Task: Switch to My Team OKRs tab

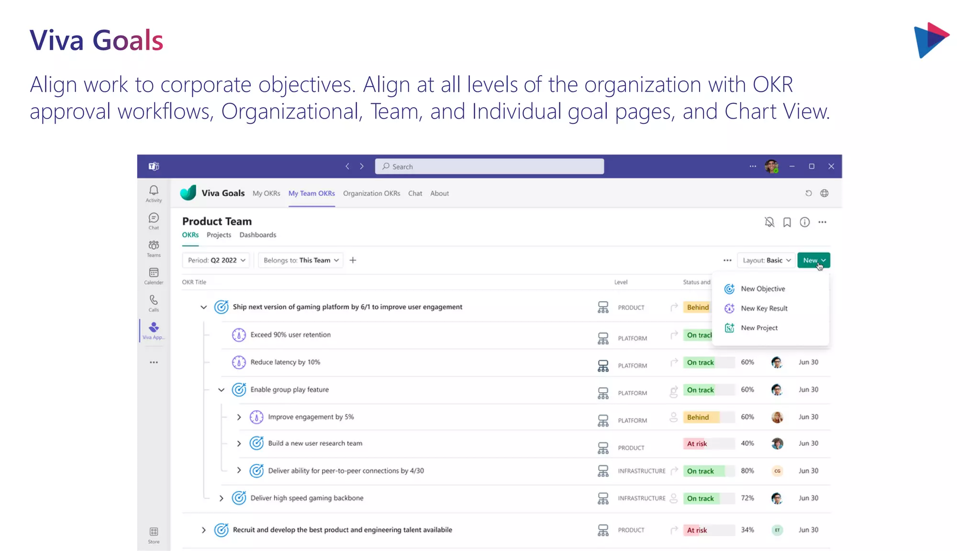Action: click(312, 193)
